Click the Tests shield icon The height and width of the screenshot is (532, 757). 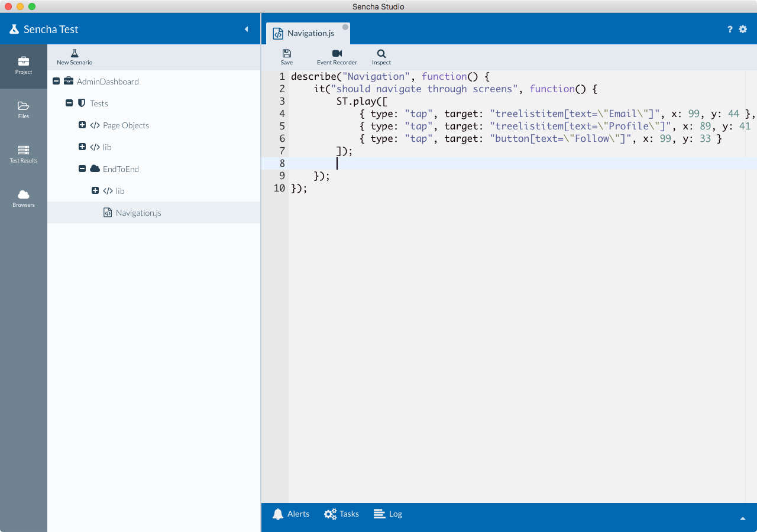click(x=82, y=103)
